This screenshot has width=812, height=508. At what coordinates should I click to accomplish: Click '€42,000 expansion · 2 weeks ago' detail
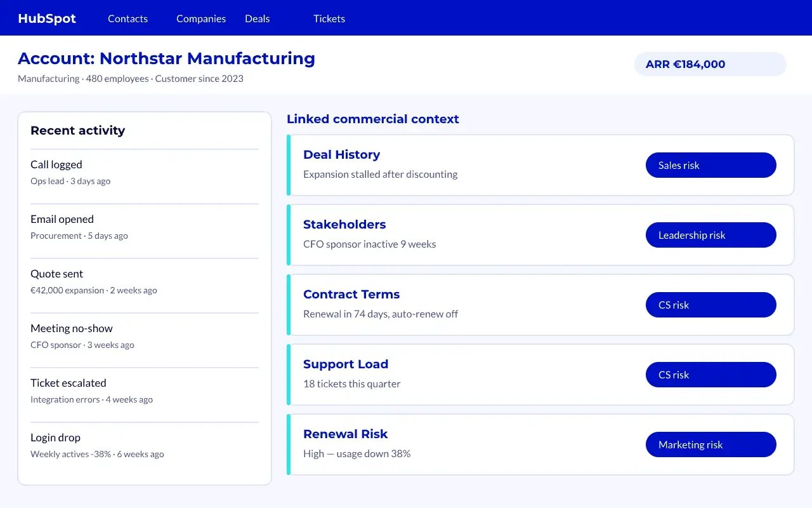(94, 290)
